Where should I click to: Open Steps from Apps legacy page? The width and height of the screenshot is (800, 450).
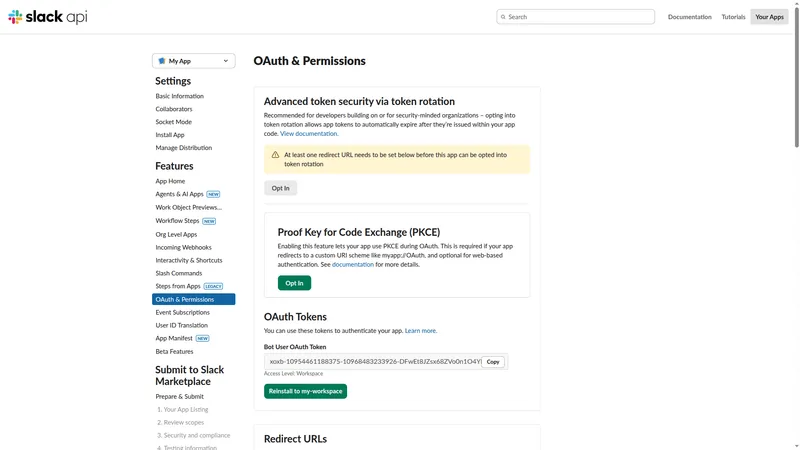(x=178, y=286)
